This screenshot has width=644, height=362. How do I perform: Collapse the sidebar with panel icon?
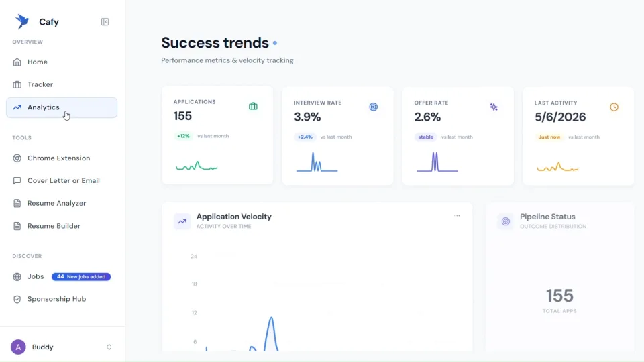click(x=105, y=21)
